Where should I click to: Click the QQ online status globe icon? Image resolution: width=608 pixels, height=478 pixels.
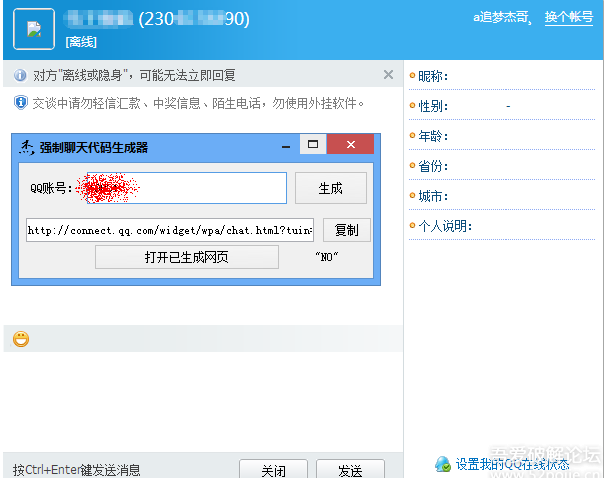click(443, 464)
